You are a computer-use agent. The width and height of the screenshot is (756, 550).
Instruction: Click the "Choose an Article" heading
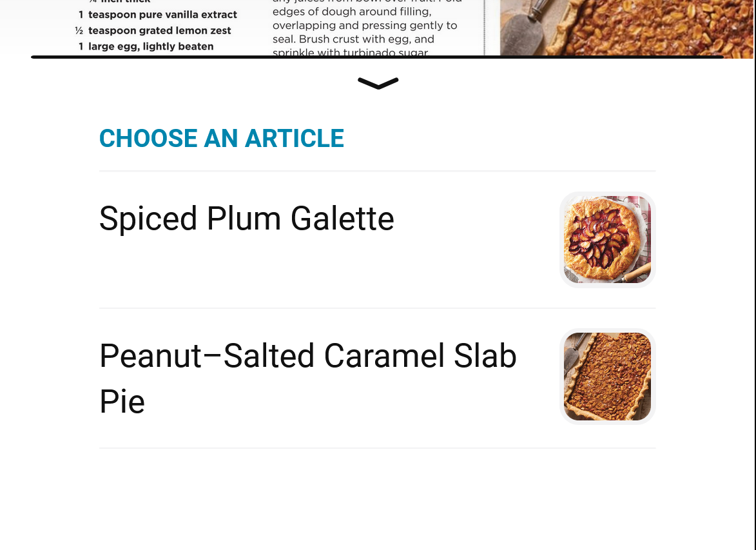222,139
